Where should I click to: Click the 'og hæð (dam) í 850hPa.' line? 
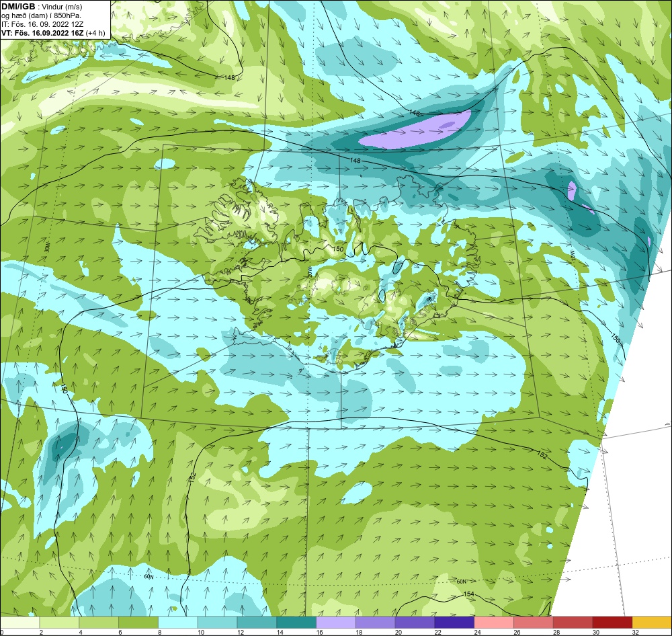[41, 15]
